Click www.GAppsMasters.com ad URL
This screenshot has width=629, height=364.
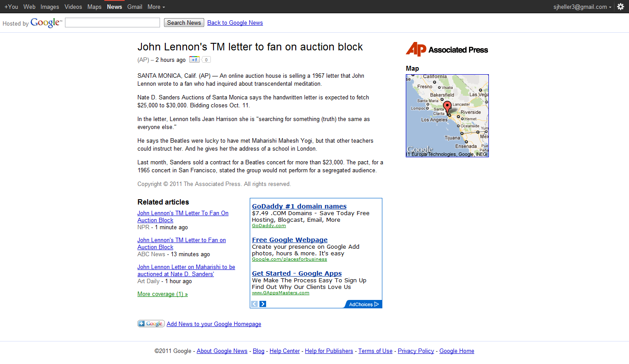[x=281, y=292]
